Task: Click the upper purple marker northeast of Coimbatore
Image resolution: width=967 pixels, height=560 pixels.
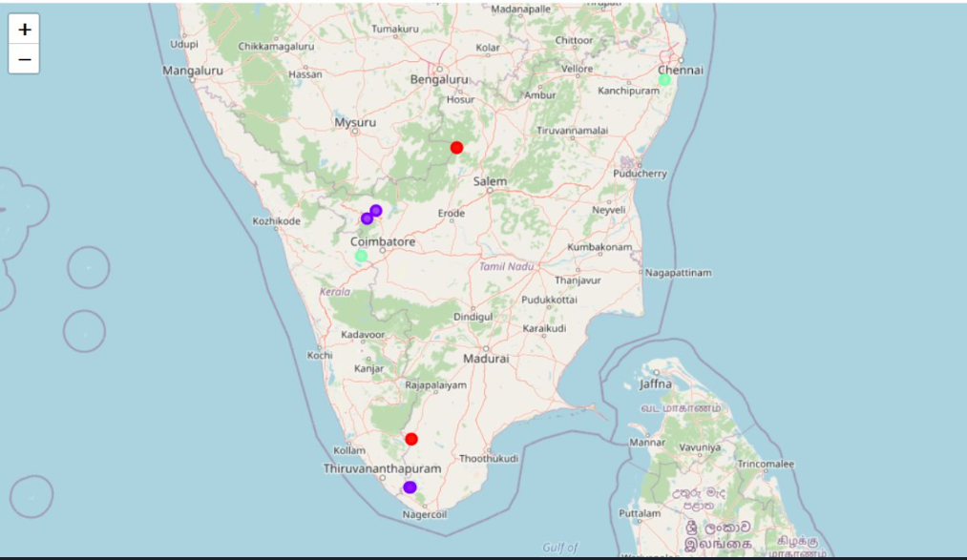Action: [x=375, y=209]
